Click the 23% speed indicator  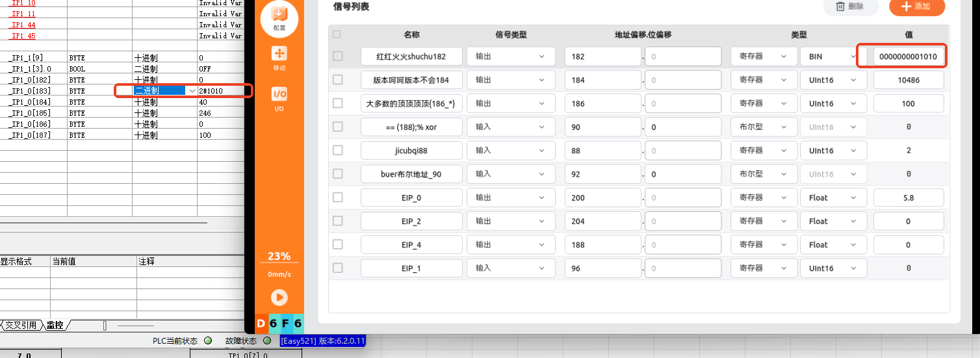pos(279,256)
